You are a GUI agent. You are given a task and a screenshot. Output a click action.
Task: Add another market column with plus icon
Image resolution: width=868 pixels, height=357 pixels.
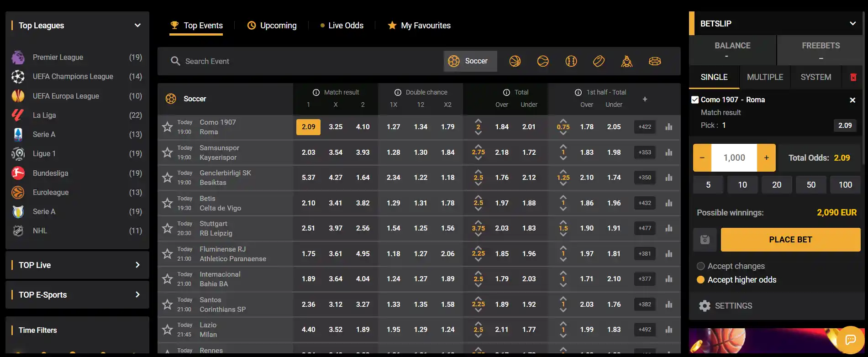tap(645, 99)
